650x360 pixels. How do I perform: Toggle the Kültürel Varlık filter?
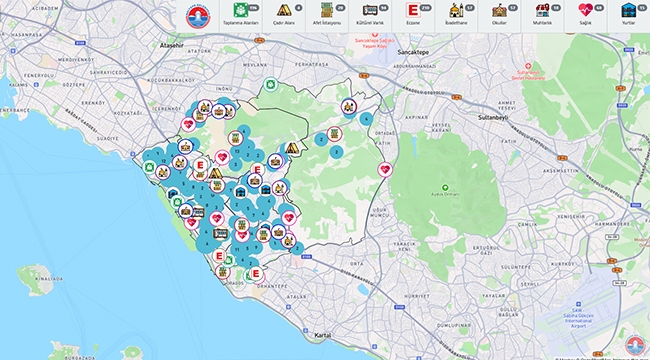click(370, 16)
